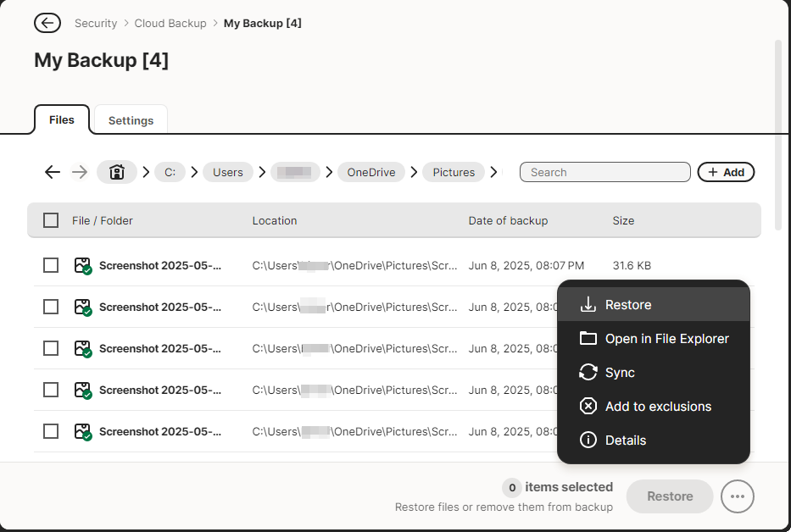Select the OneDrive breadcrumb segment
Viewport: 791px width, 532px height.
371,172
